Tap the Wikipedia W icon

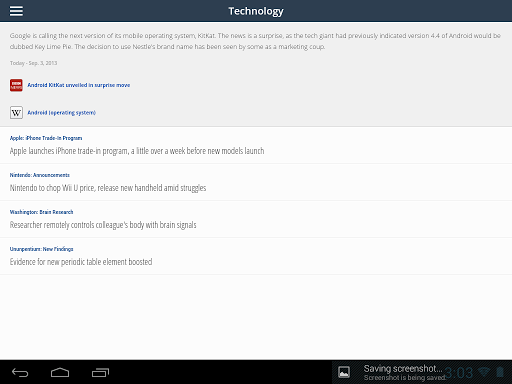point(16,113)
